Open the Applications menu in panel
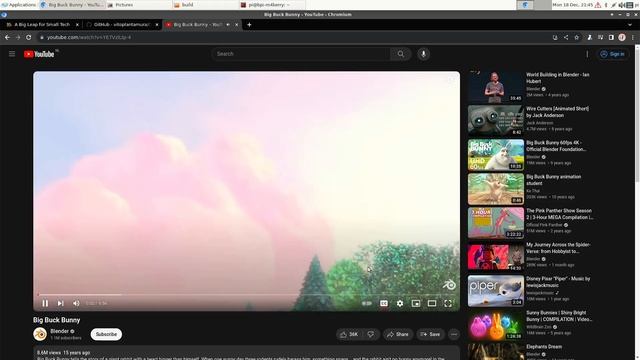This screenshot has width=640, height=360. tap(19, 5)
